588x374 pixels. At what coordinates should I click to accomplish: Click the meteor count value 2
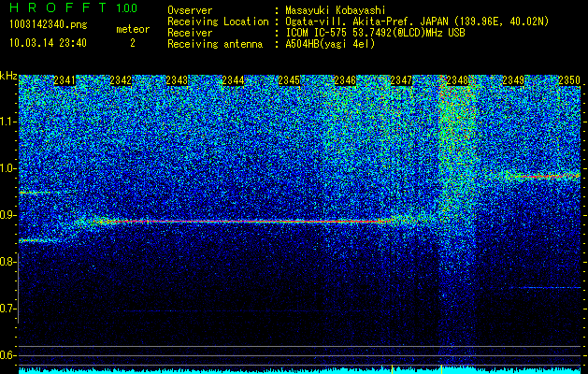tap(133, 43)
